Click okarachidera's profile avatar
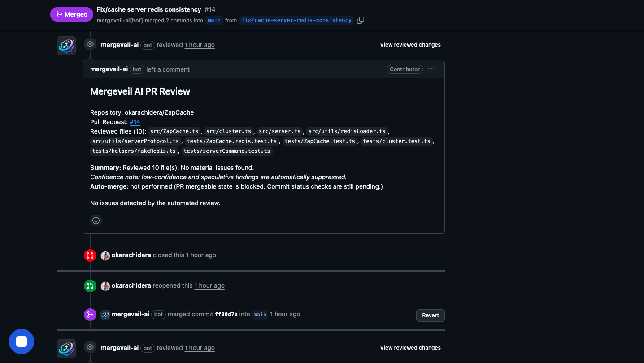 pos(105,255)
